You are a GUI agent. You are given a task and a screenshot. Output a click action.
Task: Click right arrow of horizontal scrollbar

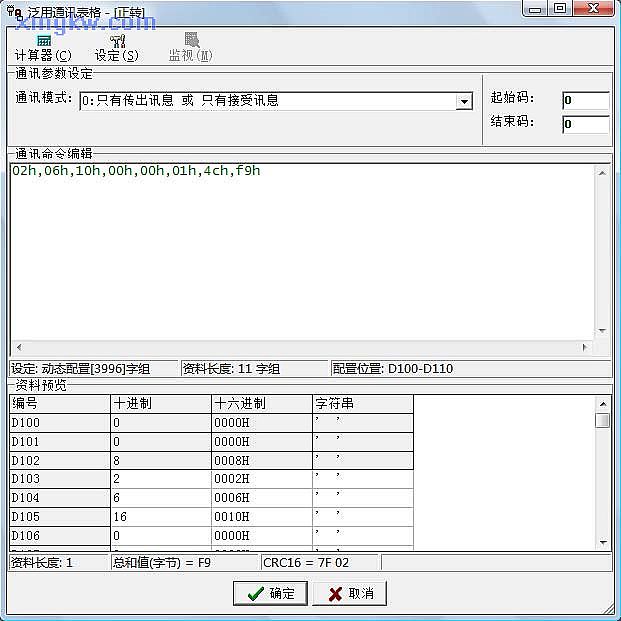click(585, 348)
